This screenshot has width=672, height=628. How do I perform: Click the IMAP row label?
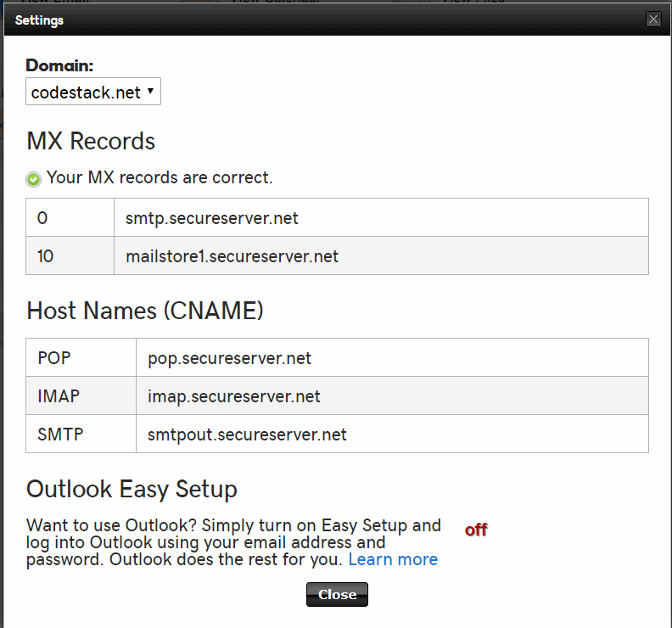59,396
